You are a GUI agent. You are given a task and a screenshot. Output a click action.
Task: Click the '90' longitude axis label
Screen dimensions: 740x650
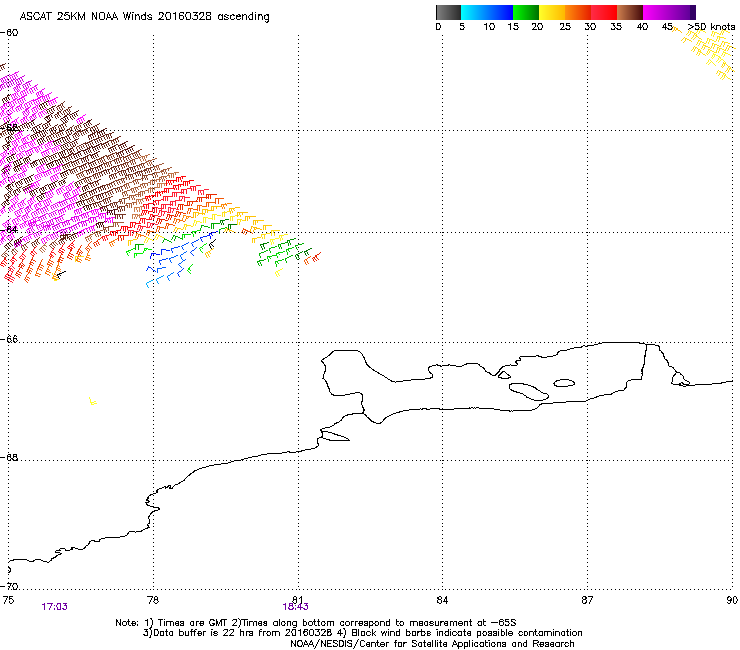click(x=732, y=600)
